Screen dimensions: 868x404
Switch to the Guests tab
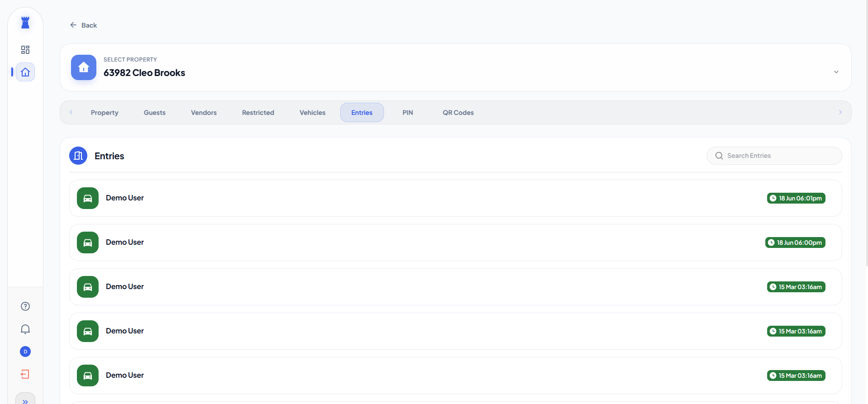point(155,113)
